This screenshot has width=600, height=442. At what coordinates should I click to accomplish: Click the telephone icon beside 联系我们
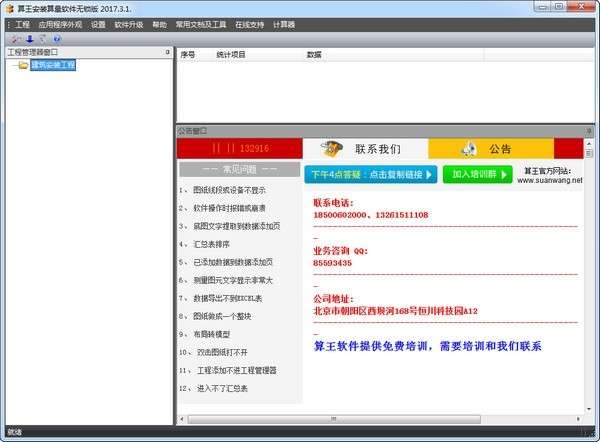pyautogui.click(x=331, y=148)
